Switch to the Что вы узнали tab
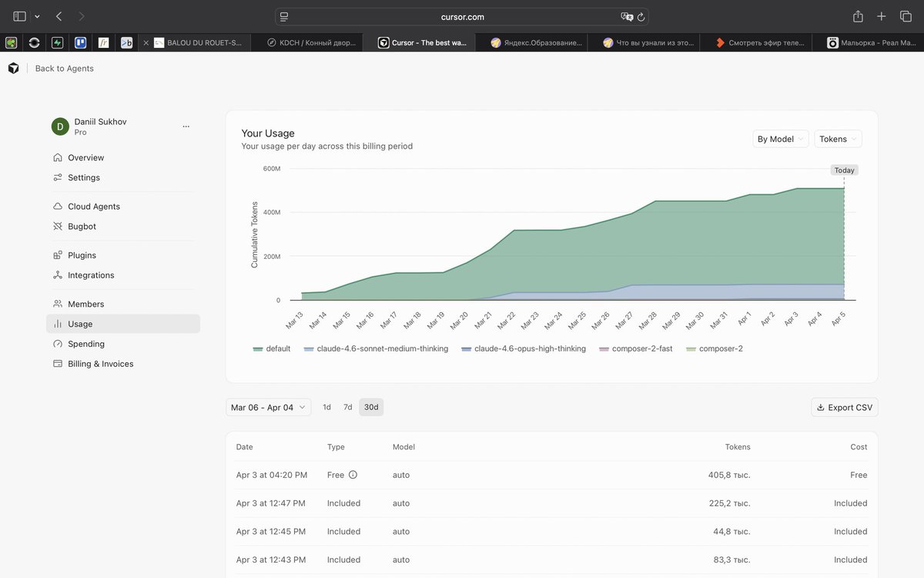 coord(644,43)
